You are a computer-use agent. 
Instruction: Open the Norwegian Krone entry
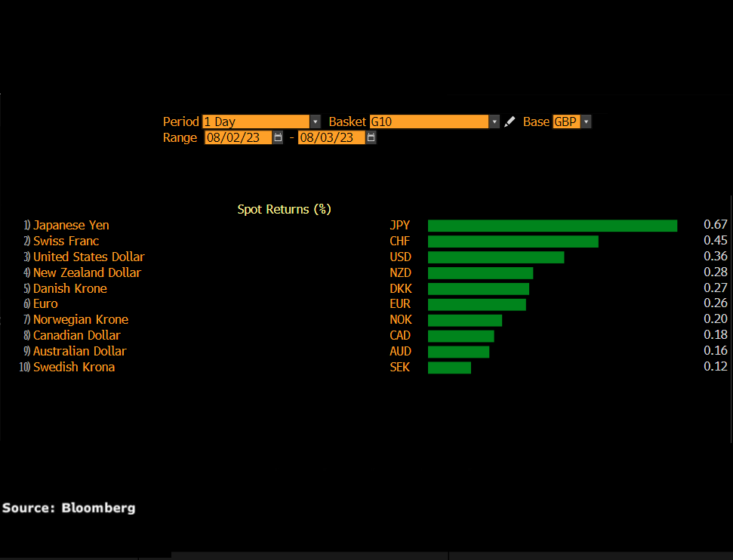[x=80, y=319]
